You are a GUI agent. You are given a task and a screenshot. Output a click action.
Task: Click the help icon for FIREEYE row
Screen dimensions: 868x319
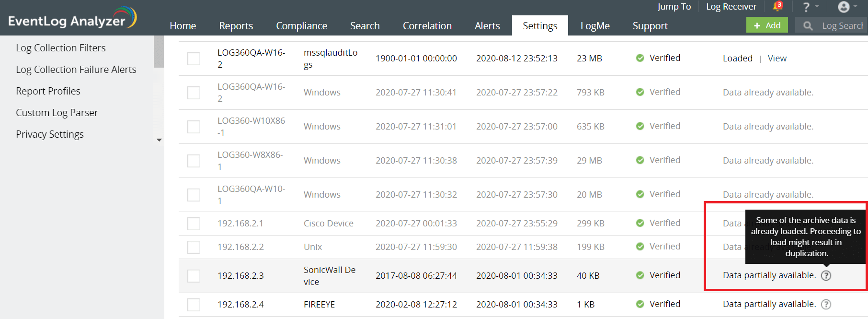pyautogui.click(x=826, y=305)
